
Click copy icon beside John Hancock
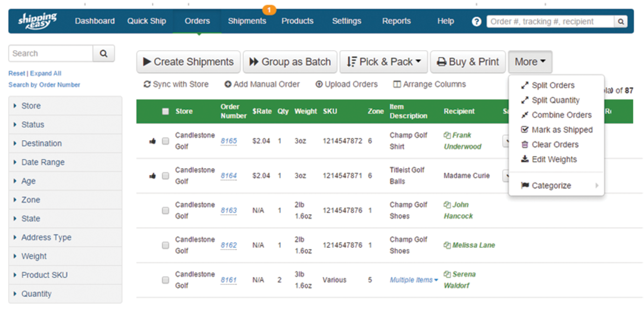point(447,205)
